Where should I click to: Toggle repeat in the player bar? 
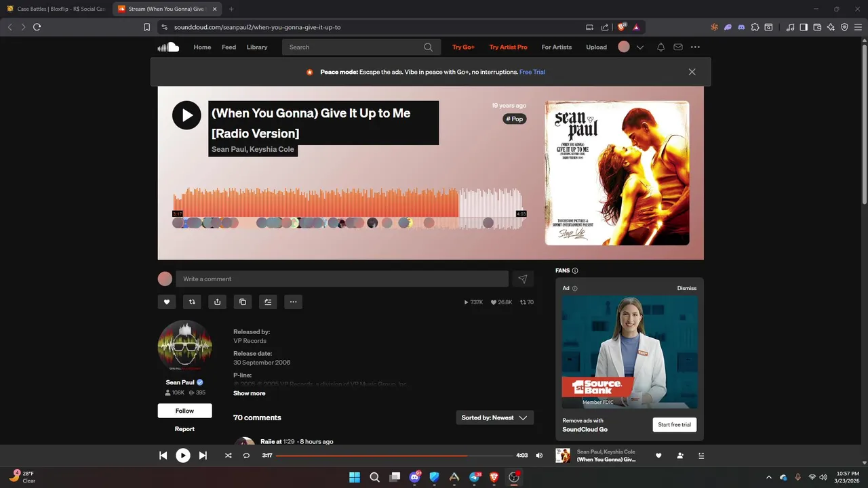pyautogui.click(x=246, y=455)
